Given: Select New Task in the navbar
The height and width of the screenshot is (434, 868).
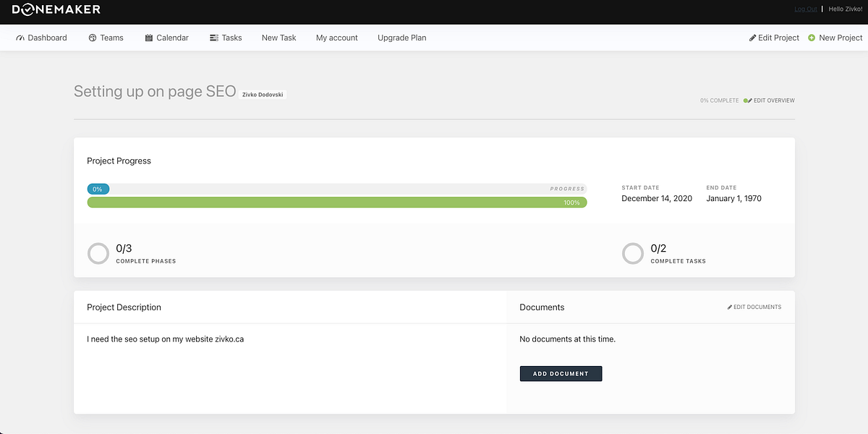Looking at the screenshot, I should (x=279, y=38).
